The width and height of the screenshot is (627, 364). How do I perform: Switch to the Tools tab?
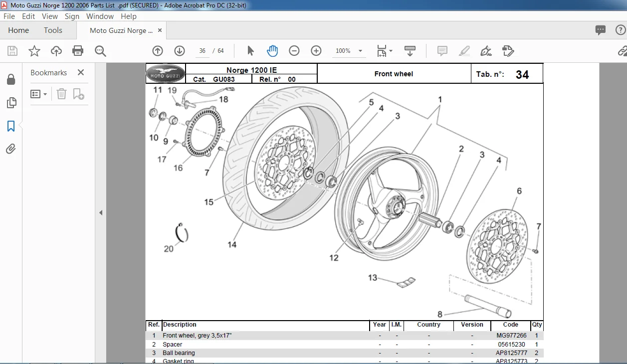[53, 30]
